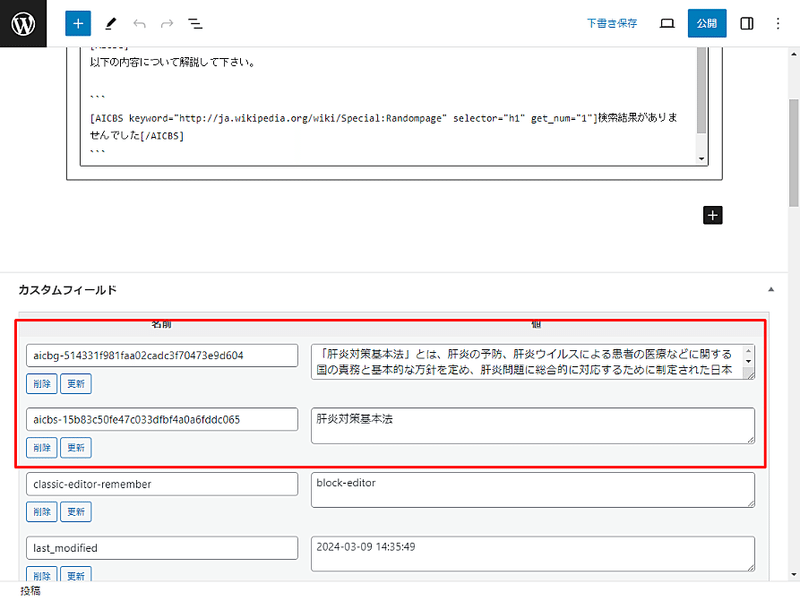The height and width of the screenshot is (600, 800).
Task: Delete the classic-editor-remember field
Action: click(42, 512)
